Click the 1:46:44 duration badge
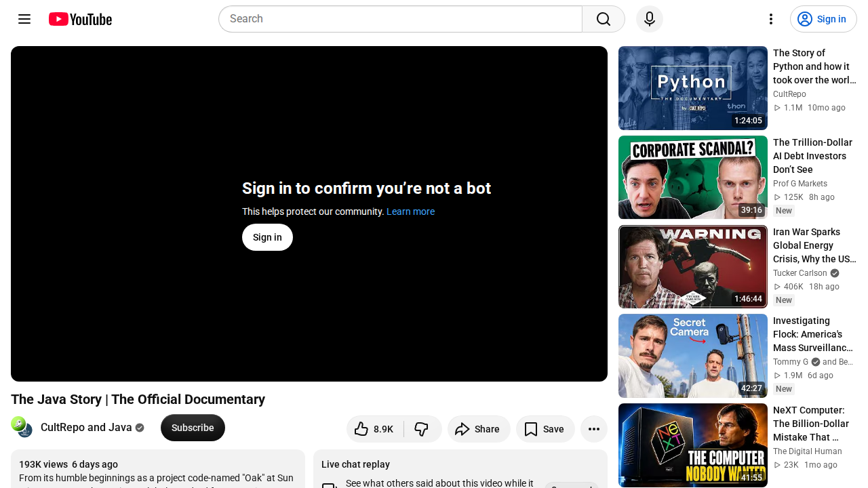 coord(748,299)
